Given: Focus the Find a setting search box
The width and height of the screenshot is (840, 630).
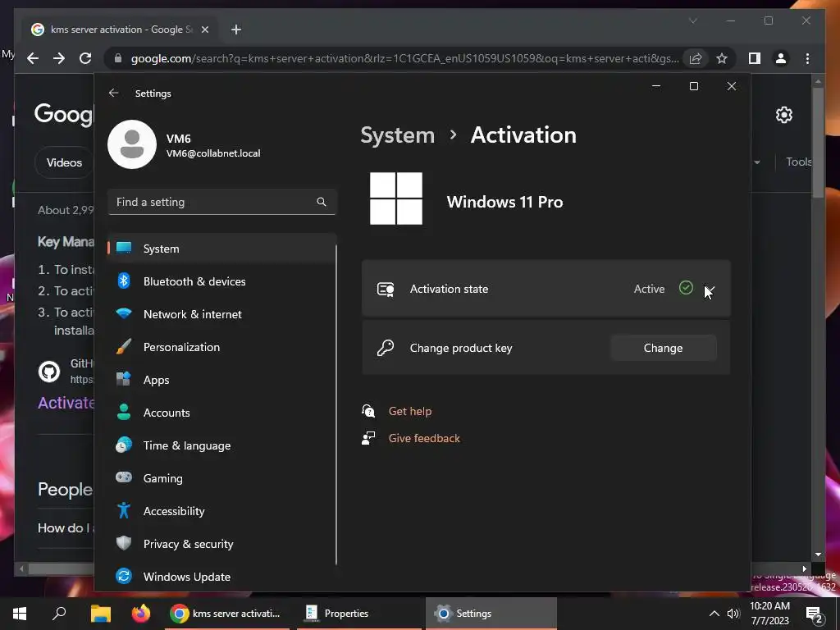Looking at the screenshot, I should pos(221,202).
